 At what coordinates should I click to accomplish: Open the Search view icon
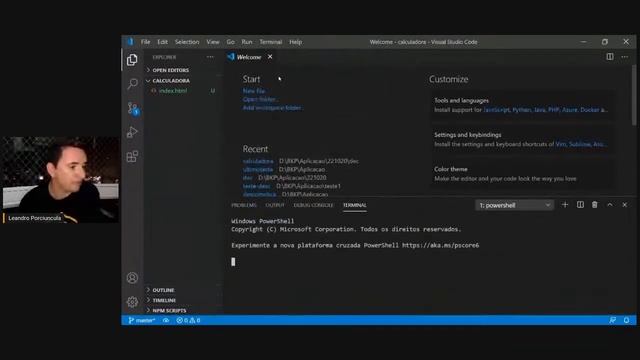point(132,84)
